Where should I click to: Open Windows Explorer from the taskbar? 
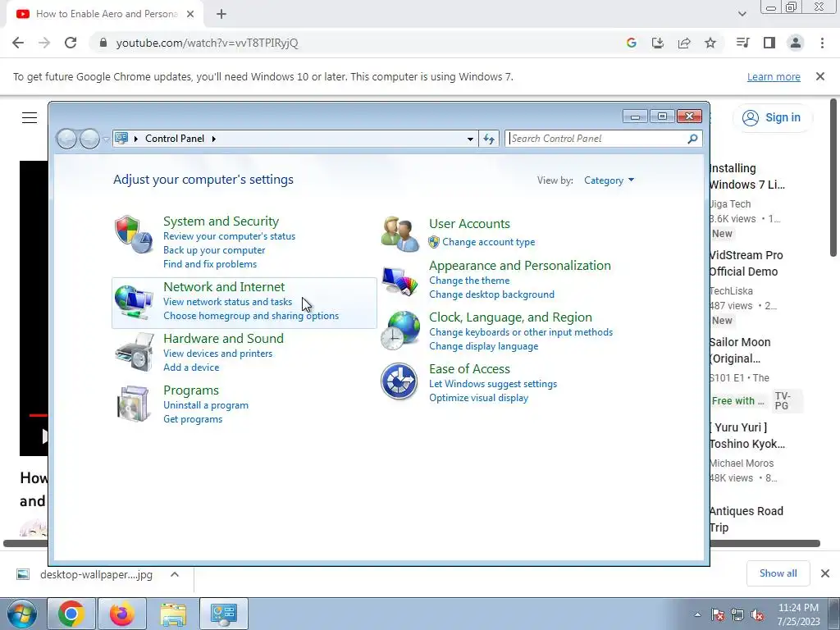[174, 614]
